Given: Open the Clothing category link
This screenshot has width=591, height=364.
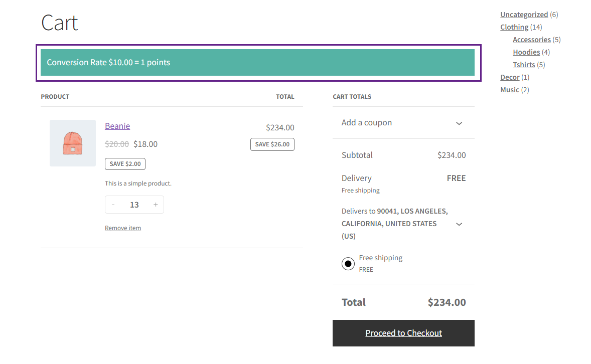Looking at the screenshot, I should 514,27.
